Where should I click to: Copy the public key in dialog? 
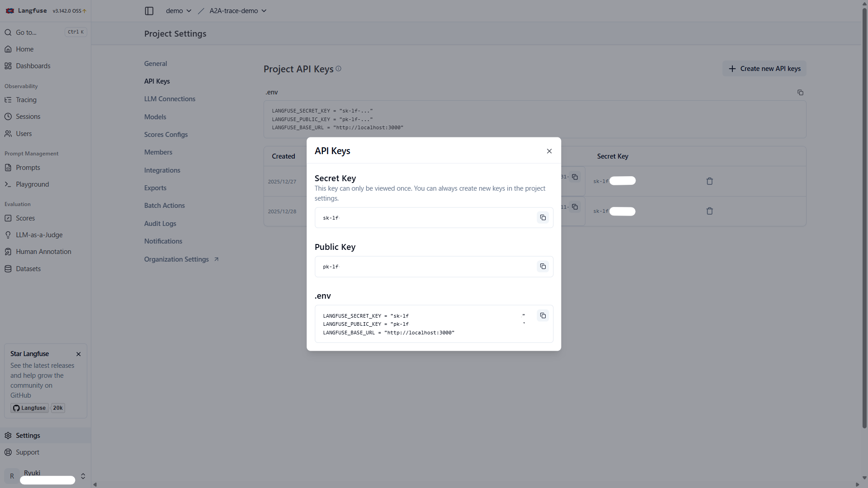click(542, 267)
